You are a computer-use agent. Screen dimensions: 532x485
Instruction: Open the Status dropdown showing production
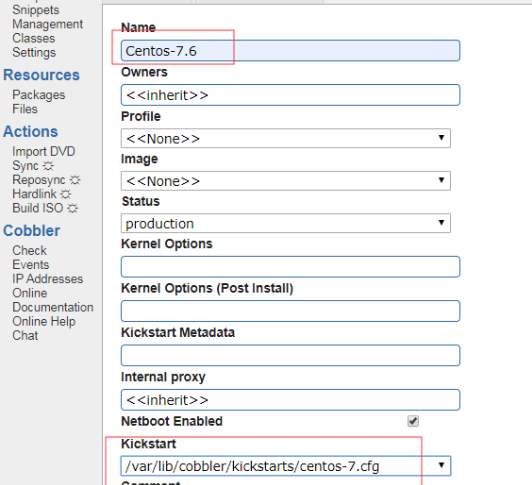pyautogui.click(x=286, y=223)
